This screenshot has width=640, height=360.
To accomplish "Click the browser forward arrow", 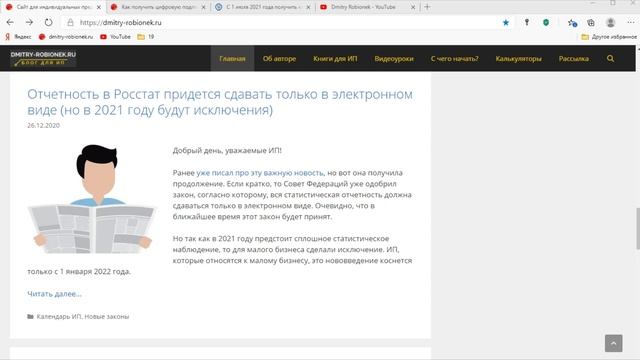I will pos(29,22).
